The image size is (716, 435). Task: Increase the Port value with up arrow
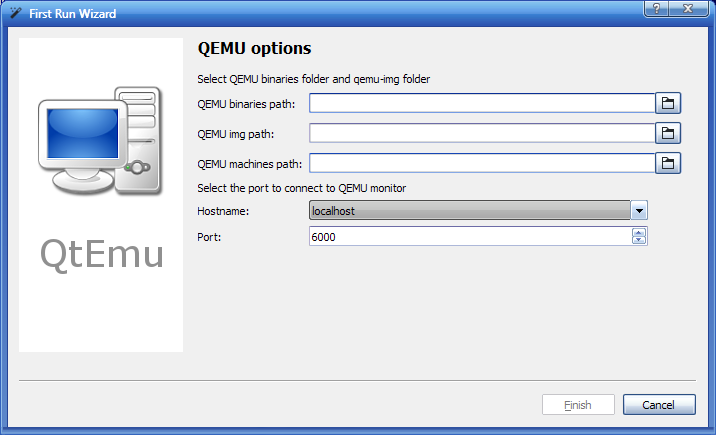pyautogui.click(x=639, y=232)
